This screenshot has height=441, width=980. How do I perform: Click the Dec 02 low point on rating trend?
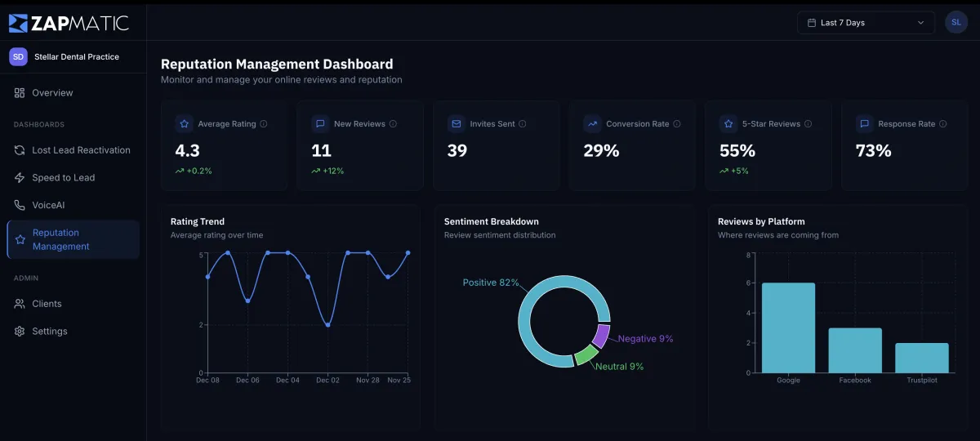coord(328,325)
